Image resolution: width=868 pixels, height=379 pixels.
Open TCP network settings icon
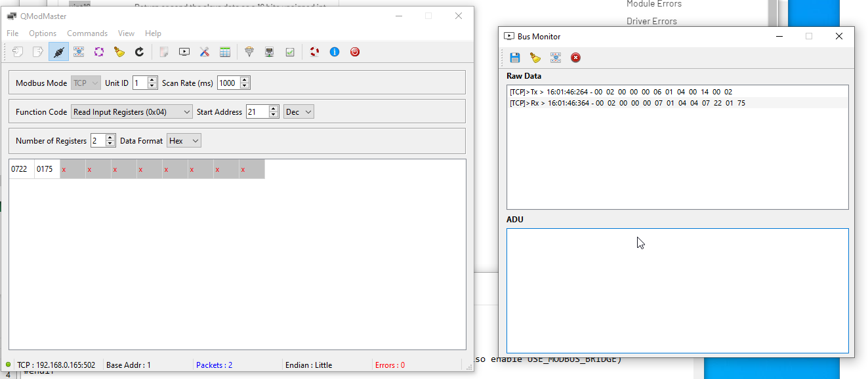[x=269, y=52]
